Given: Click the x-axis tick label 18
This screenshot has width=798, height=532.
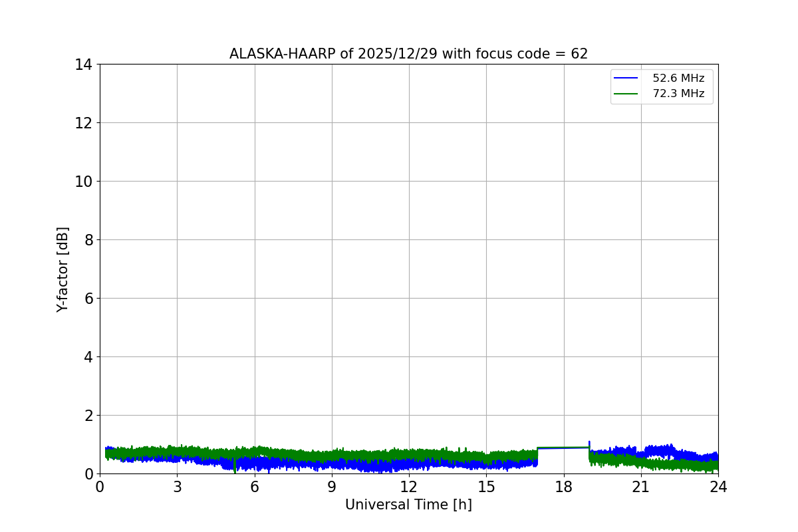Looking at the screenshot, I should 564,487.
